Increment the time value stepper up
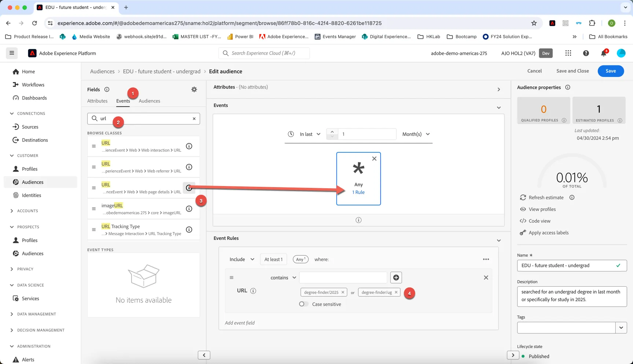Viewport: 633px width, 364px height. click(332, 131)
